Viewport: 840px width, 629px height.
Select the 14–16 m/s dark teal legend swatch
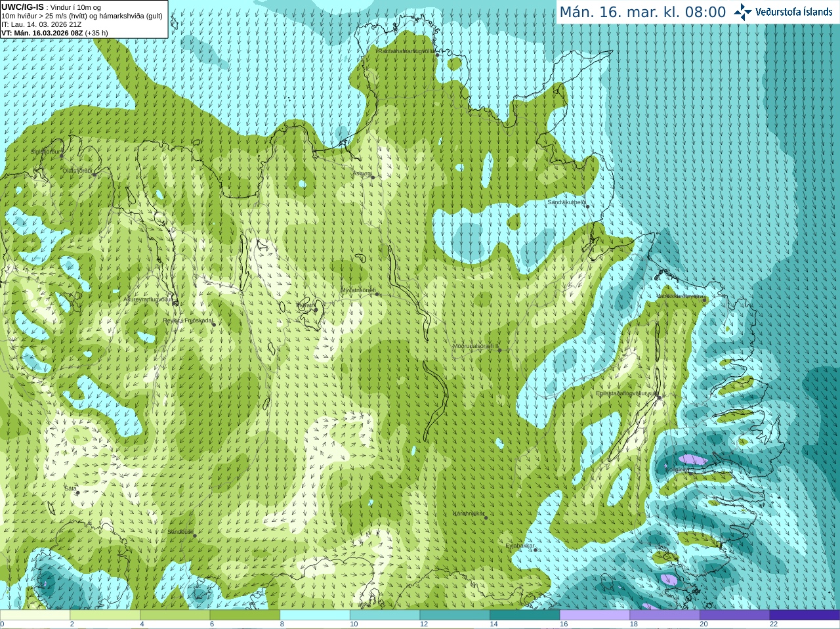point(525,615)
